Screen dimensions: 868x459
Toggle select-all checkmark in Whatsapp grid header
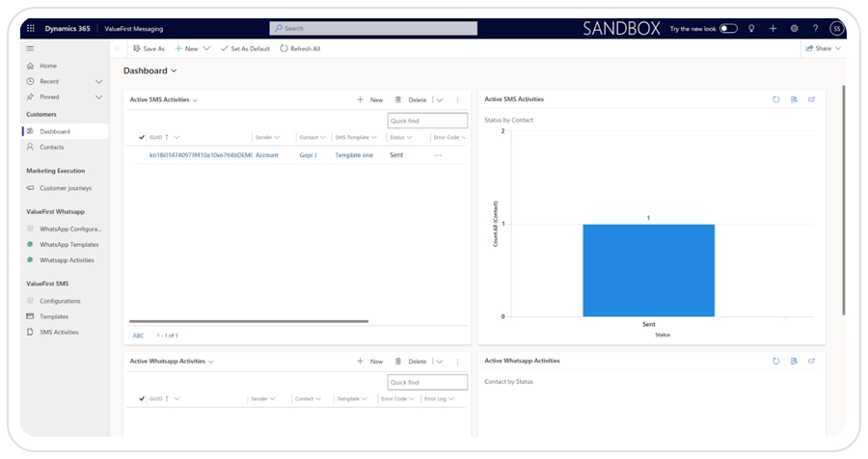(x=142, y=398)
